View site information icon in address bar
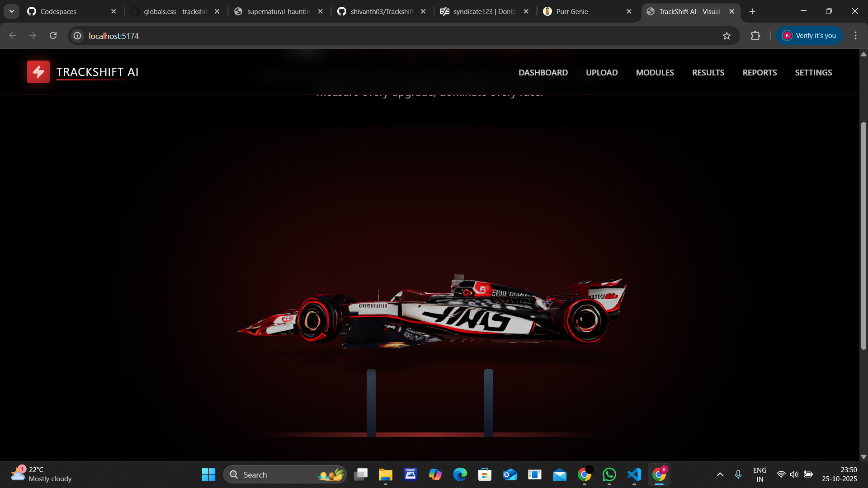Image resolution: width=868 pixels, height=488 pixels. [x=78, y=36]
